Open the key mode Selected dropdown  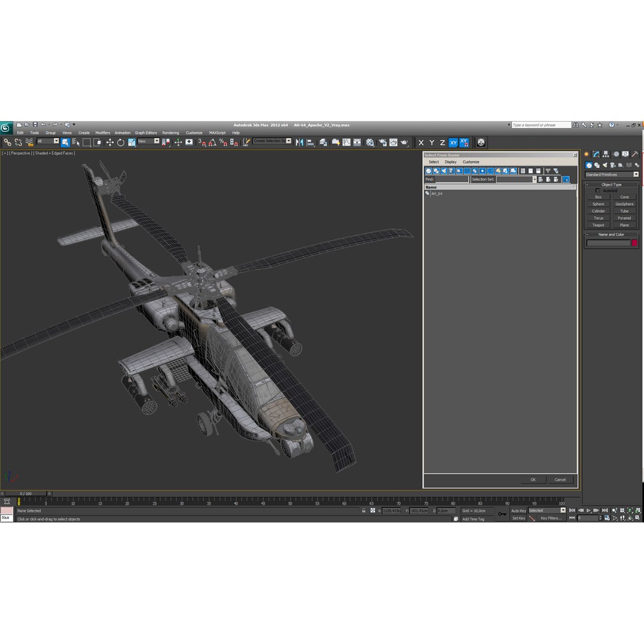click(547, 510)
